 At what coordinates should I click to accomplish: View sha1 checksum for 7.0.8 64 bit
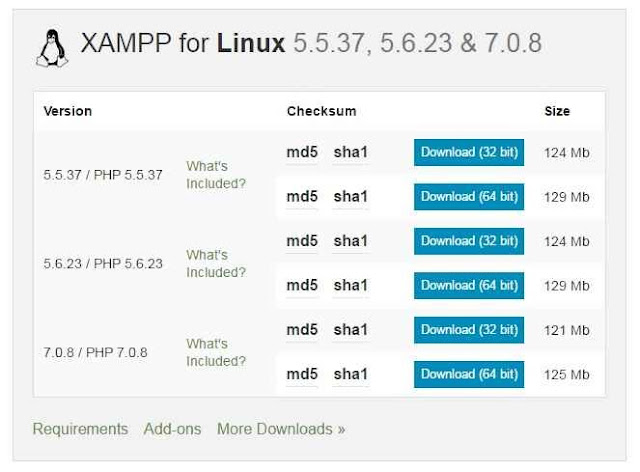point(351,374)
